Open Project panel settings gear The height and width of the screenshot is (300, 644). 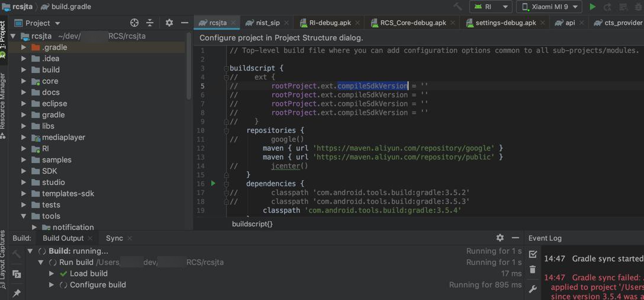pyautogui.click(x=169, y=23)
